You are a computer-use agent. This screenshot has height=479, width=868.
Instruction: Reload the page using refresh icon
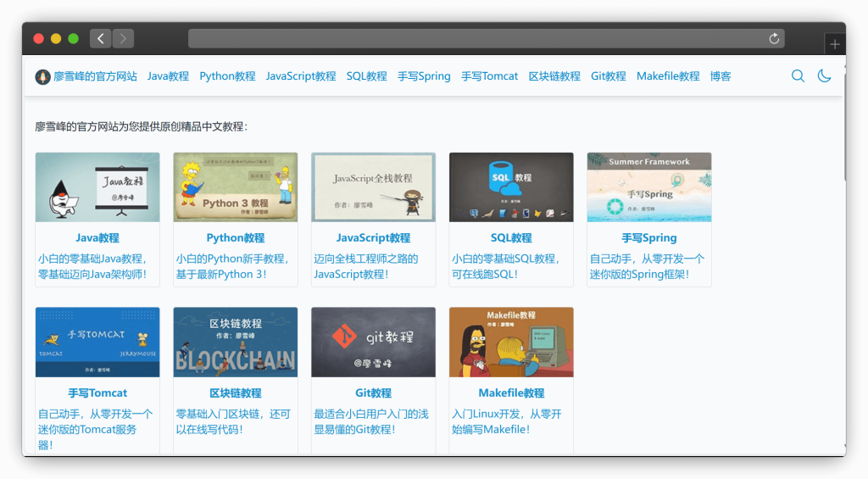pos(773,38)
